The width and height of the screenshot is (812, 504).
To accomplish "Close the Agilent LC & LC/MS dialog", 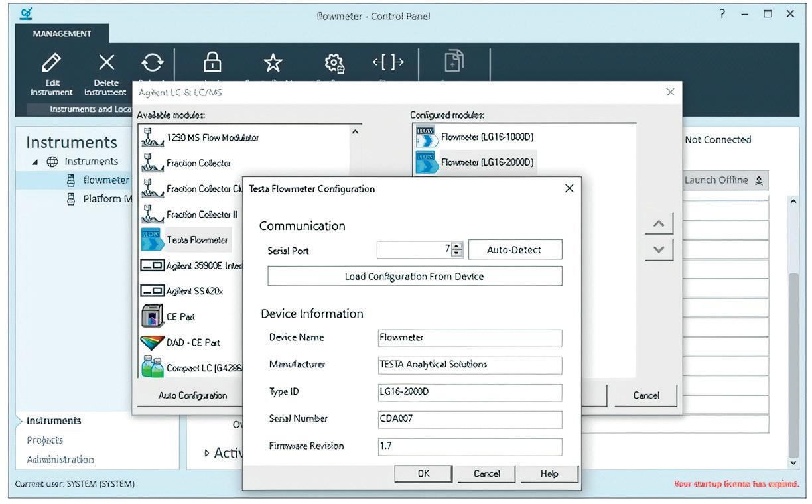I will point(670,92).
